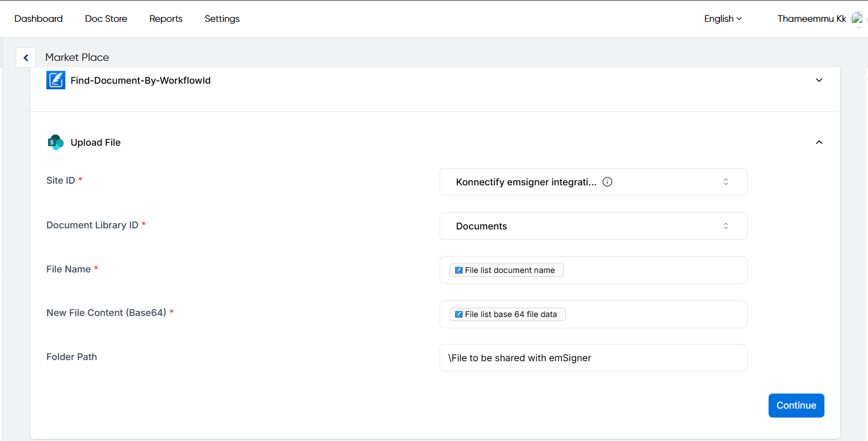The image size is (868, 441).
Task: Click the emSigner Find-Document-By-WorkflowId icon
Action: 56,80
